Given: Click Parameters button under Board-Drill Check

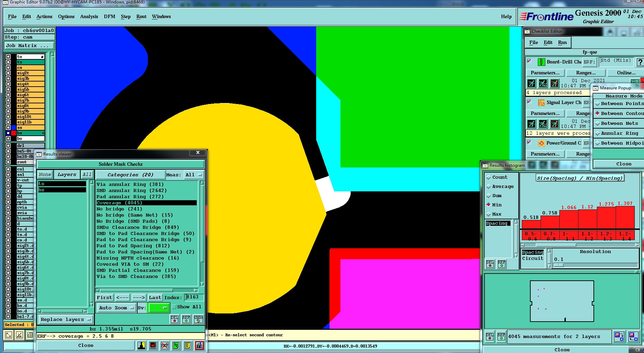Looking at the screenshot, I should point(545,73).
